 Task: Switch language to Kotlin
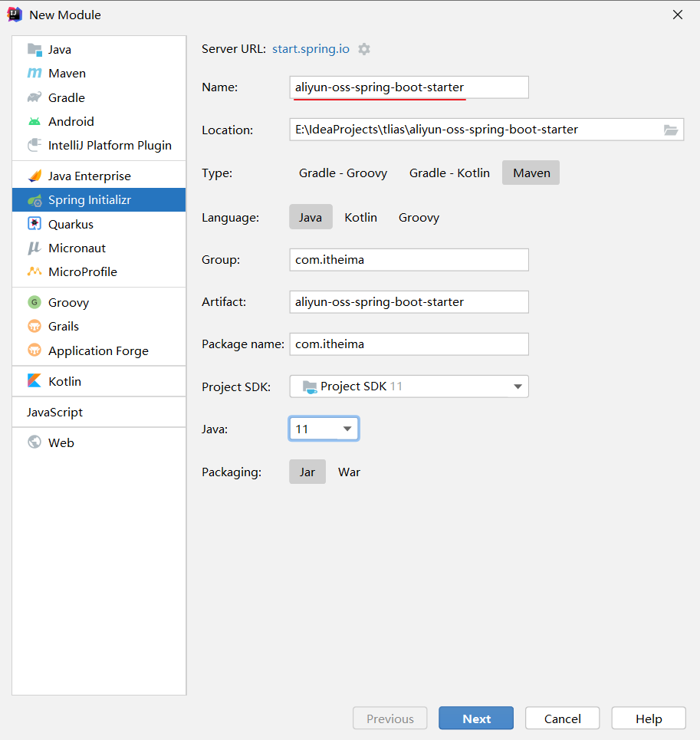click(360, 218)
